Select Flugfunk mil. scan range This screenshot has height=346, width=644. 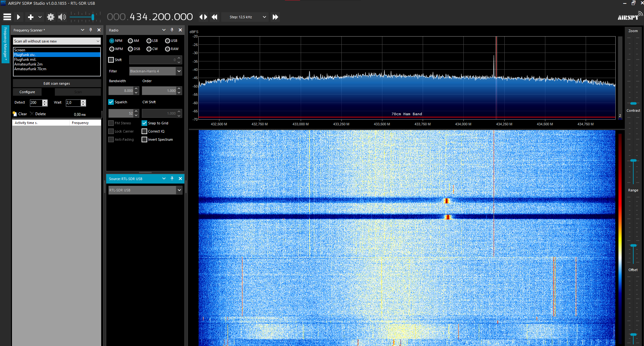coord(57,59)
